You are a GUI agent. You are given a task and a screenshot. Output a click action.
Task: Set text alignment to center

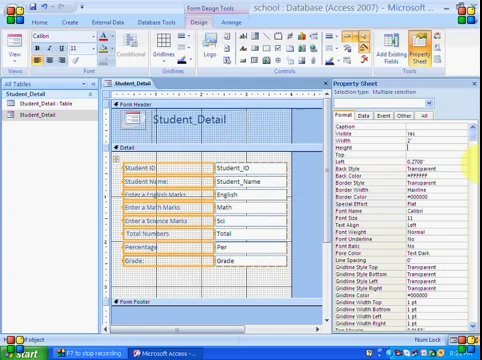[x=50, y=60]
